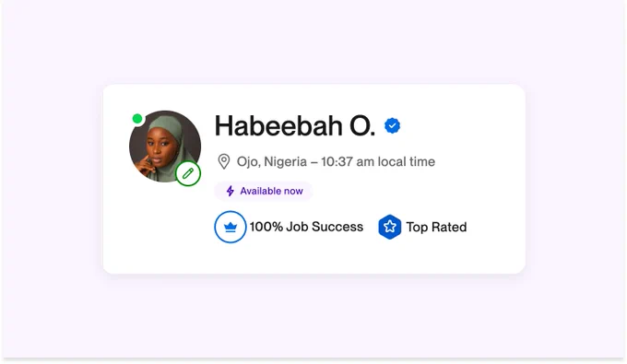627x364 pixels.
Task: Click the crown Job Success icon
Action: pyautogui.click(x=231, y=227)
